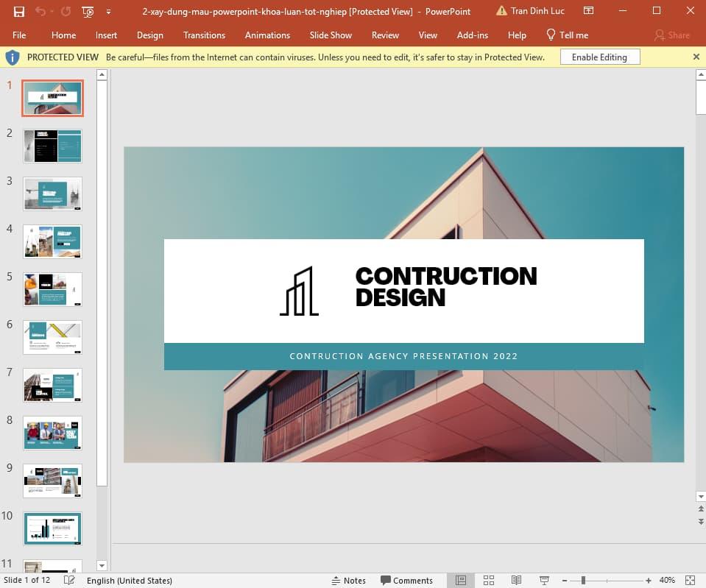Screen dimensions: 706x588
Task: Select the Normal view icon
Action: (x=460, y=580)
